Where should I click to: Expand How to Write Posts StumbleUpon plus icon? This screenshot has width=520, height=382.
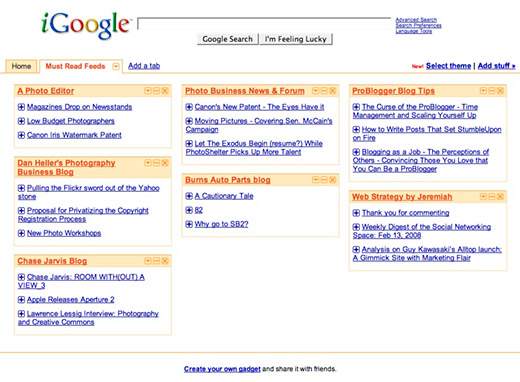tap(356, 129)
